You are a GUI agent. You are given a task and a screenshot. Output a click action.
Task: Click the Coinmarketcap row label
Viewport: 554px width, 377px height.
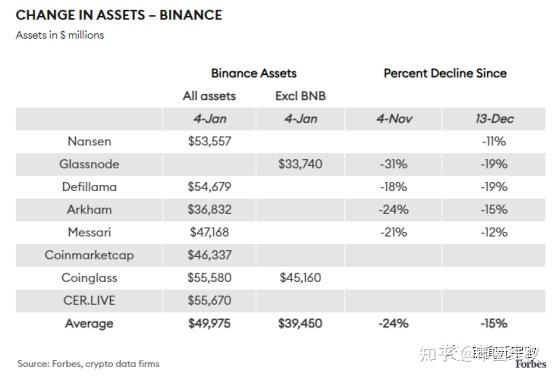(x=89, y=255)
